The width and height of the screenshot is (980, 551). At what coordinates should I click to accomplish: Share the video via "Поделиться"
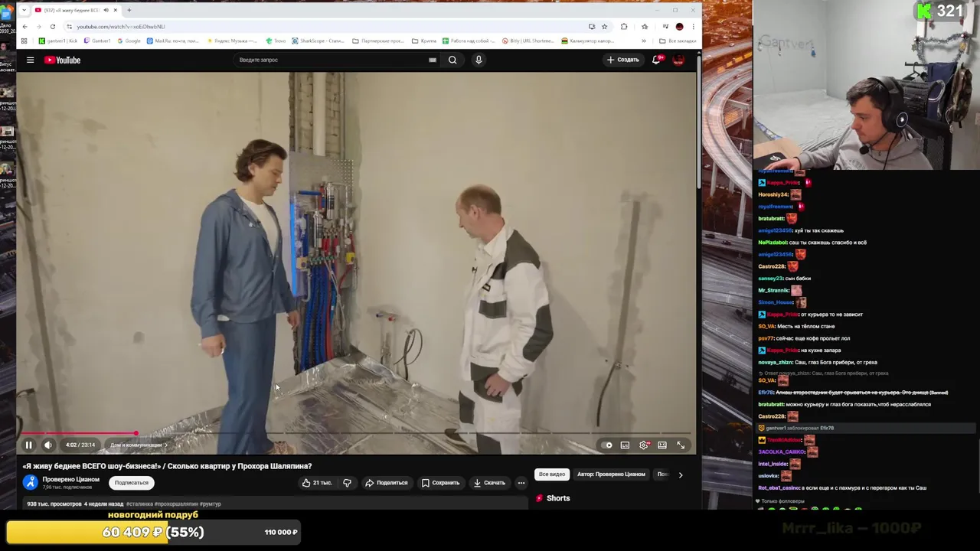(x=387, y=483)
